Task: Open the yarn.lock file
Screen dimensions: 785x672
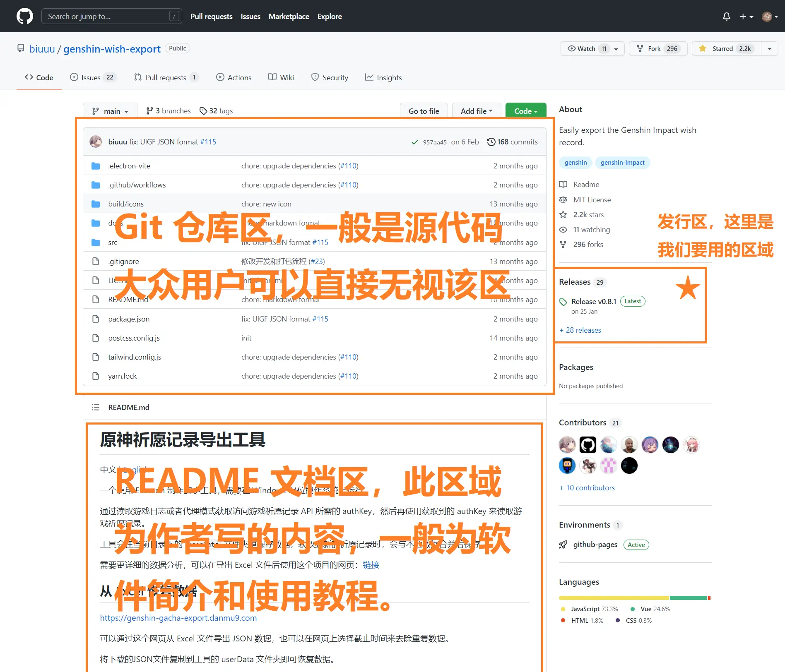Action: click(x=122, y=376)
